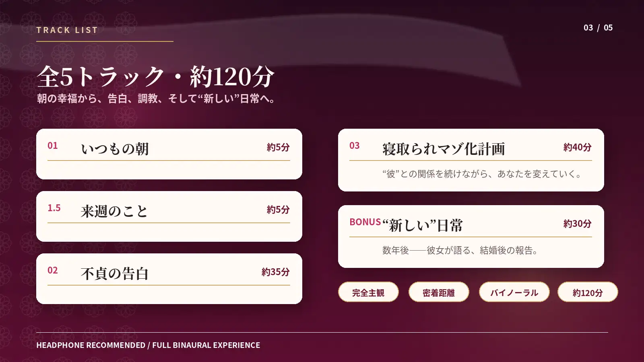Select the BONUS "新しい"日常 track card

click(471, 237)
